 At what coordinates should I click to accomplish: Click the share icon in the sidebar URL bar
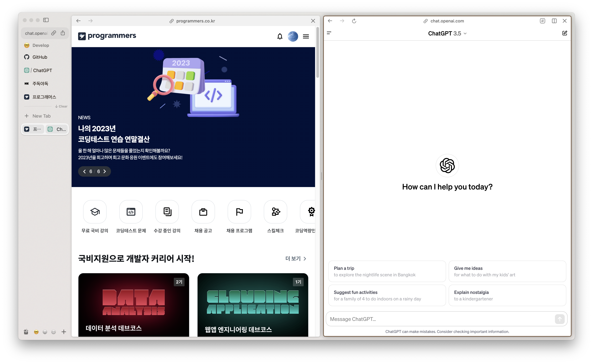[x=63, y=33]
